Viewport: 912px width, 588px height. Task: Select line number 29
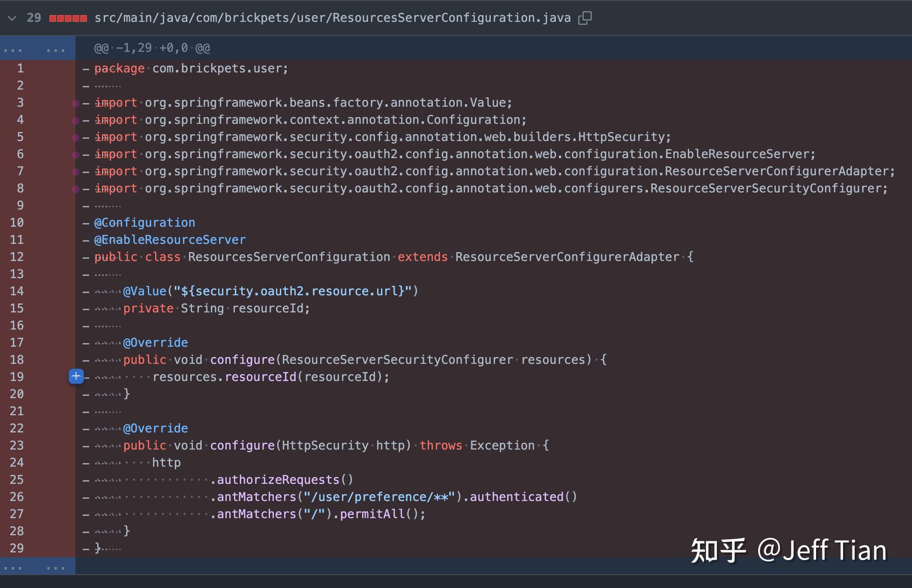click(17, 549)
